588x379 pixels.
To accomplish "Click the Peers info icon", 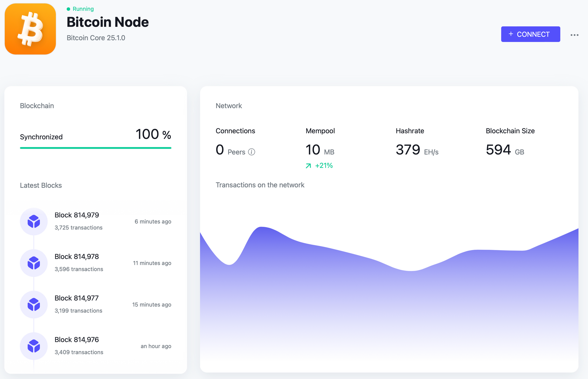I will 252,152.
